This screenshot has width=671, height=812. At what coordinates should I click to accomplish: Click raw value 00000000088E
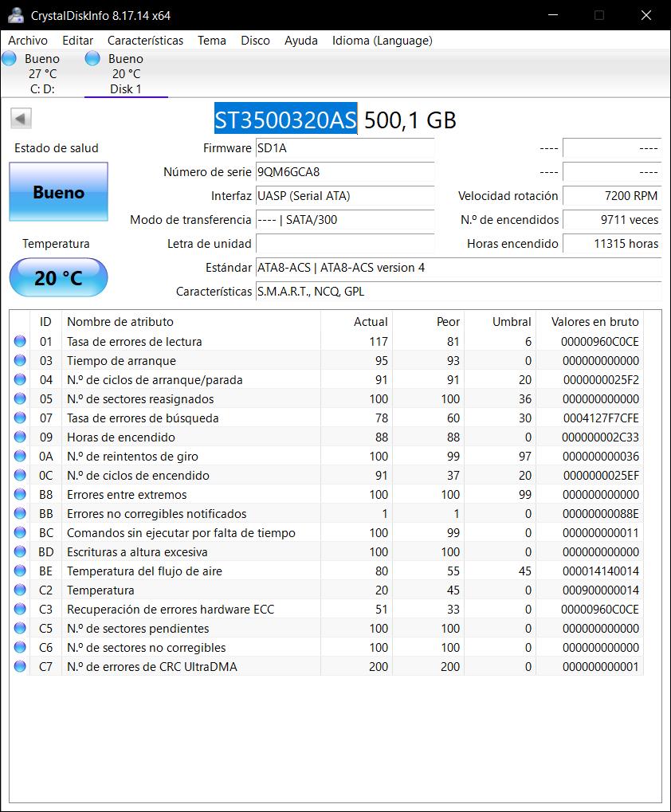click(601, 514)
